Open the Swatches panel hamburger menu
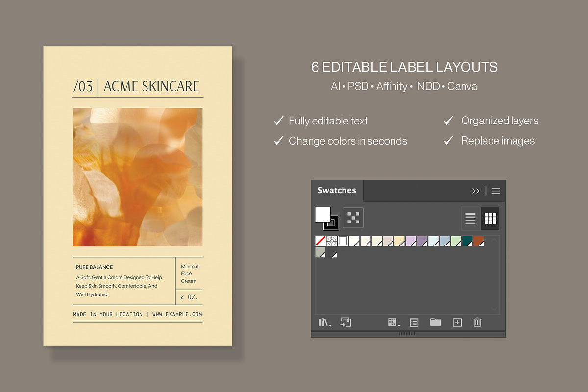Image resolution: width=588 pixels, height=392 pixels. [x=496, y=191]
